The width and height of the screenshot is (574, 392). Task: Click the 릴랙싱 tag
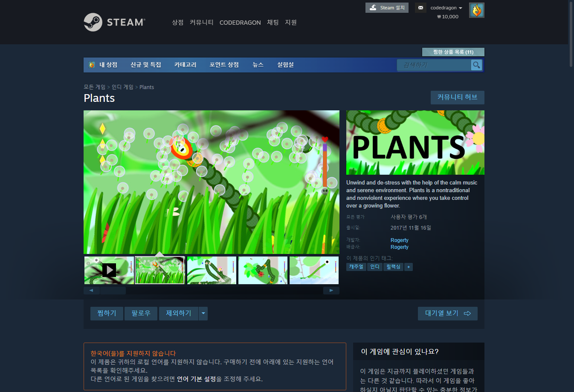tap(393, 267)
